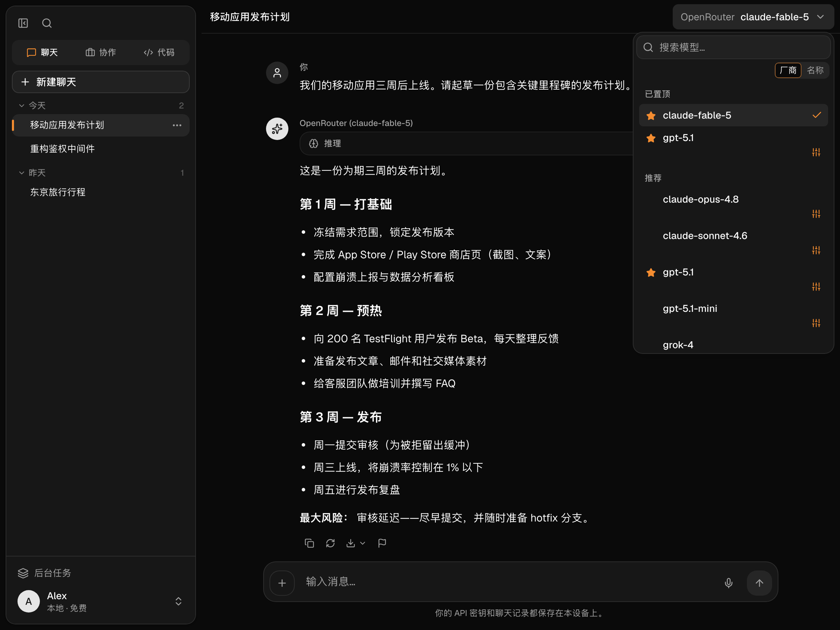Focus the 搜索模型 search field
The image size is (840, 630).
(733, 48)
